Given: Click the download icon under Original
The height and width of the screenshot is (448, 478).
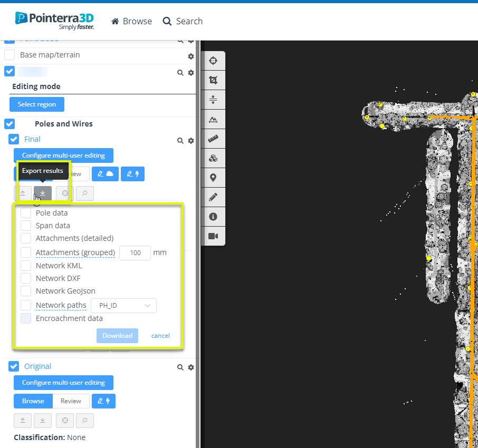Looking at the screenshot, I should click(x=43, y=420).
